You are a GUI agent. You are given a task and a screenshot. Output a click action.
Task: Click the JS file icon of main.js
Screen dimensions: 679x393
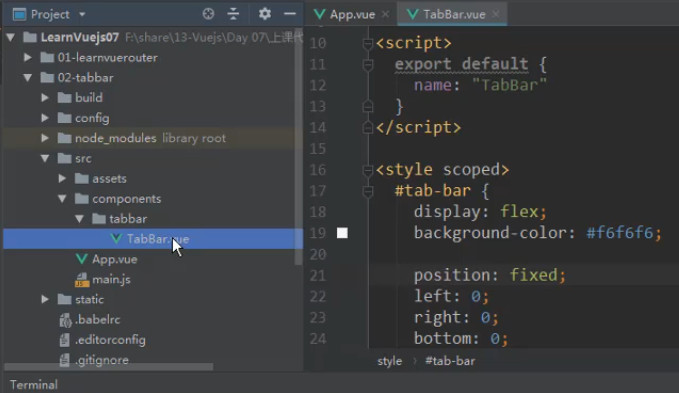(x=82, y=279)
